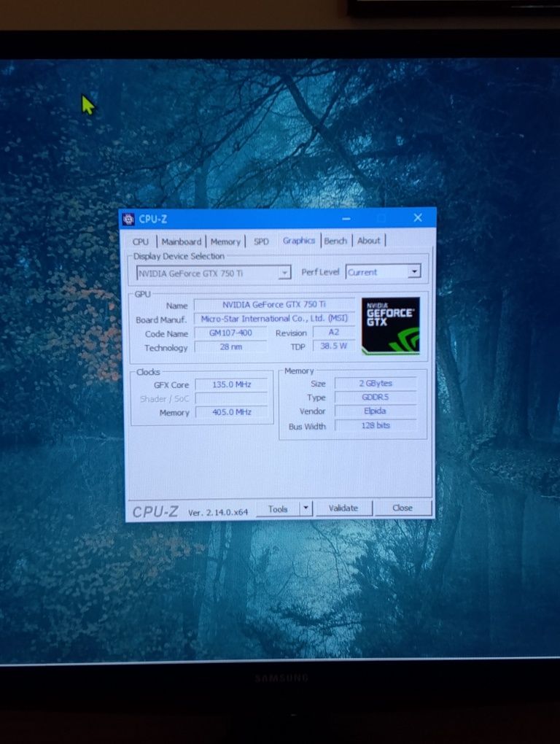560x744 pixels.
Task: Open the Memory tab
Action: pos(225,241)
